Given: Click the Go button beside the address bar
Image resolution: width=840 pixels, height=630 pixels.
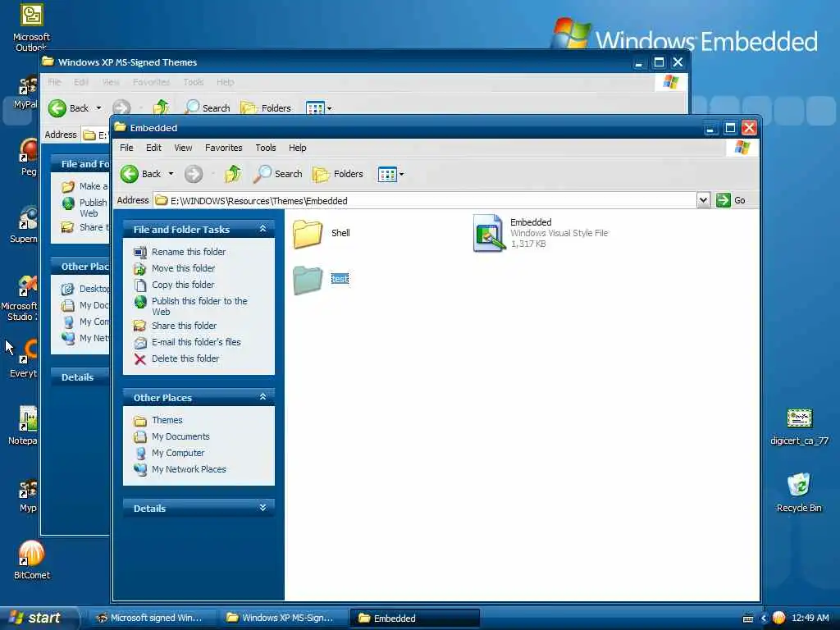Looking at the screenshot, I should pyautogui.click(x=731, y=200).
